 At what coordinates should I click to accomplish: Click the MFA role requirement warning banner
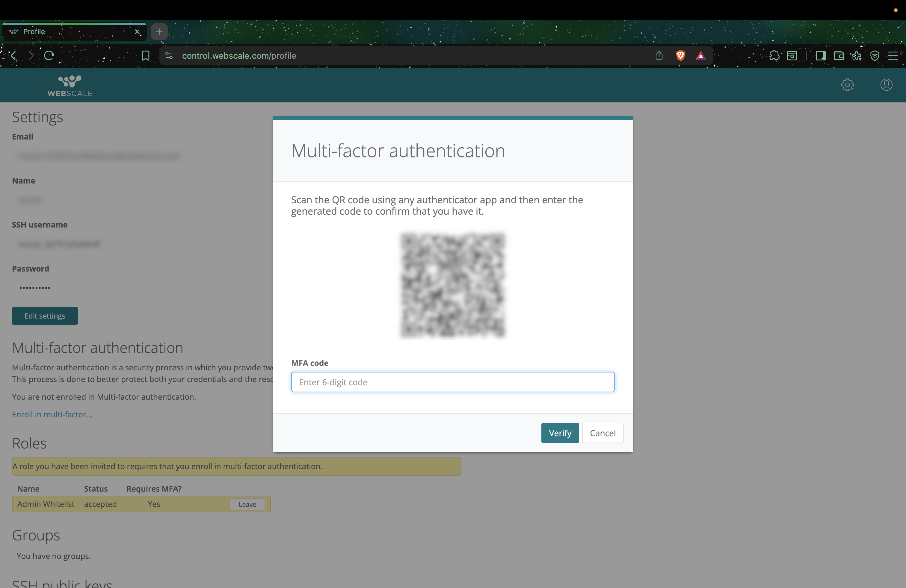(236, 466)
